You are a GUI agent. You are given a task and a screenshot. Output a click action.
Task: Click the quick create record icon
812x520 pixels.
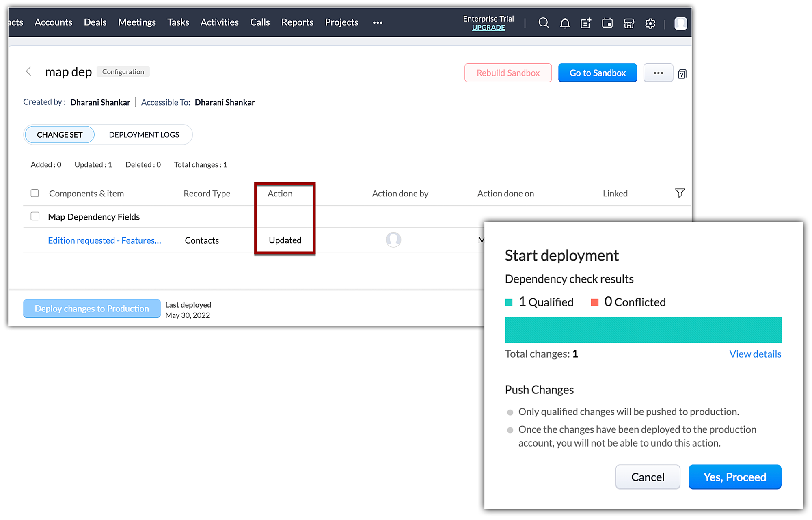coord(586,23)
